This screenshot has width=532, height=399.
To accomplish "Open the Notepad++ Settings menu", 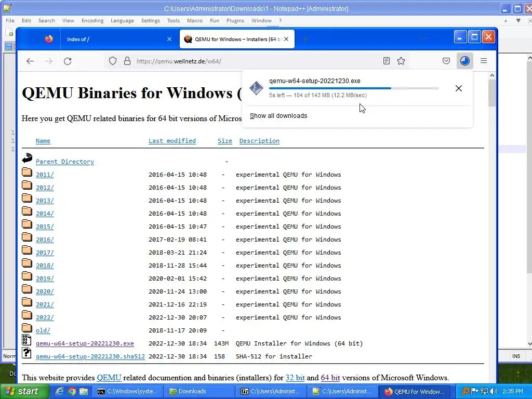I will 150,20.
